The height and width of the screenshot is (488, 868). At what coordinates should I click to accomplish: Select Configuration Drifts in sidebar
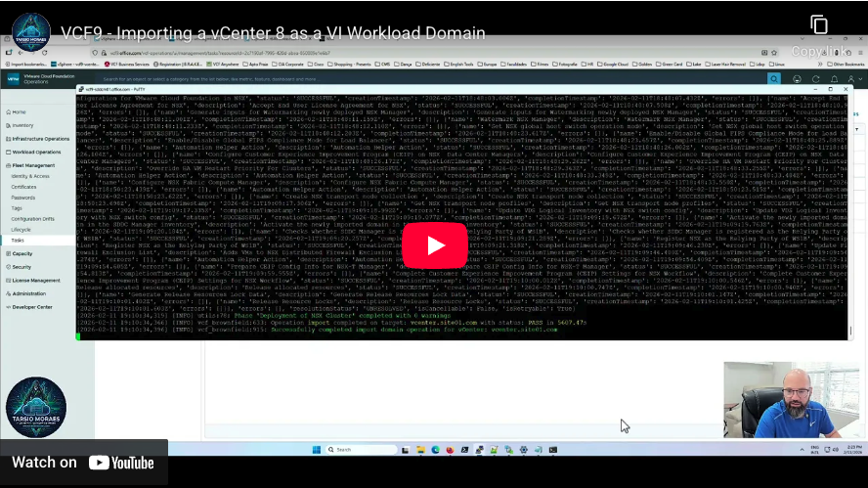[x=32, y=219]
